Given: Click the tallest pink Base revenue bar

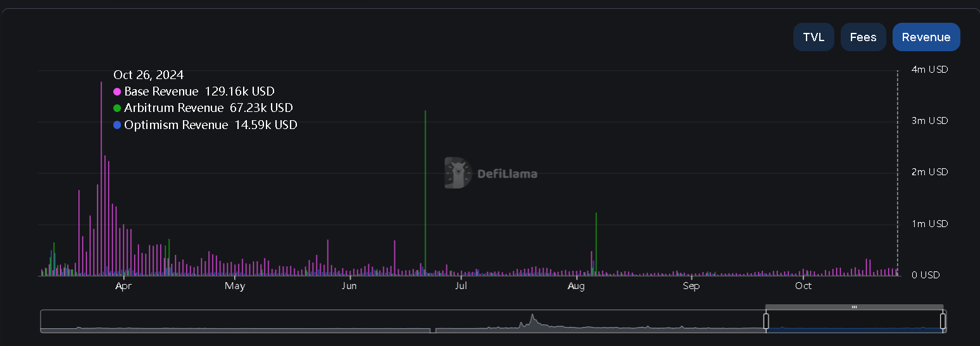Looking at the screenshot, I should (x=101, y=178).
